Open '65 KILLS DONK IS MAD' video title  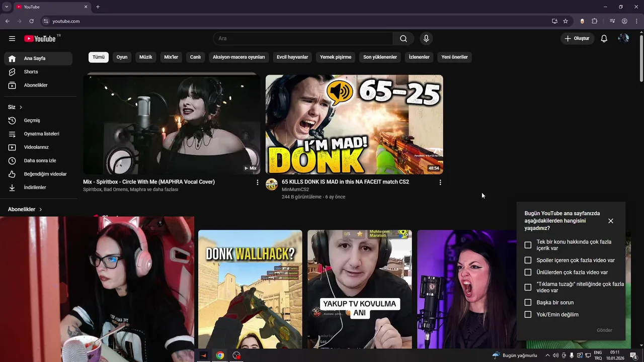click(345, 182)
